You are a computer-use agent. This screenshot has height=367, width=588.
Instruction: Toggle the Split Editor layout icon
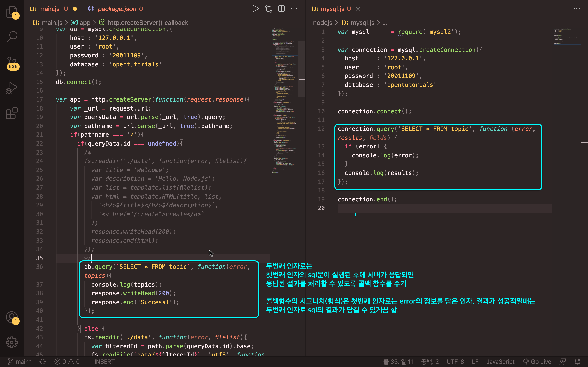click(x=281, y=9)
